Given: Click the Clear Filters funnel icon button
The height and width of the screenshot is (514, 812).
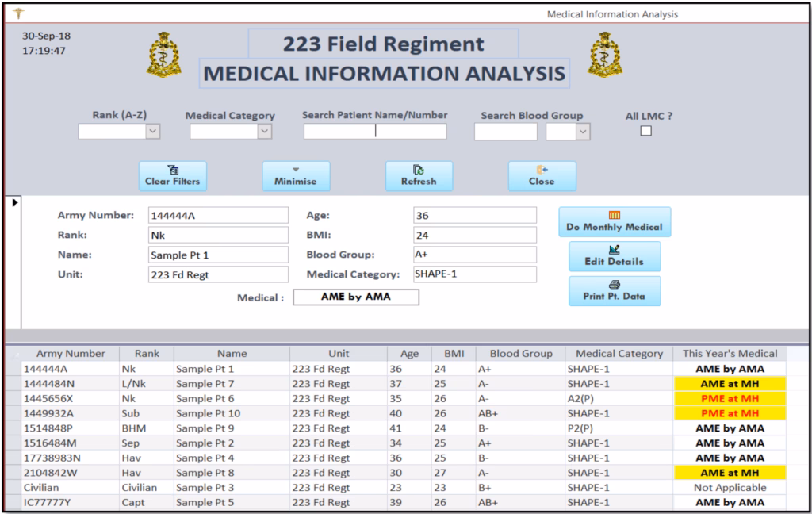Looking at the screenshot, I should (x=172, y=176).
